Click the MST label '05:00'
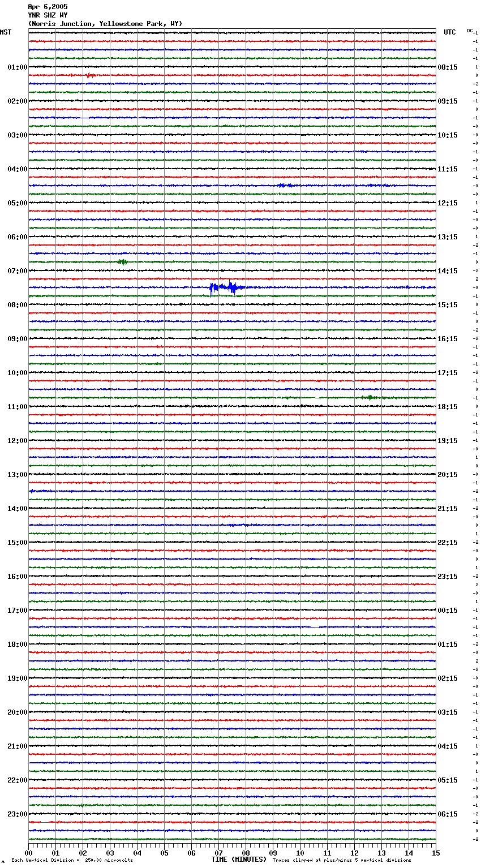Image resolution: width=481 pixels, height=868 pixels. pos(18,203)
